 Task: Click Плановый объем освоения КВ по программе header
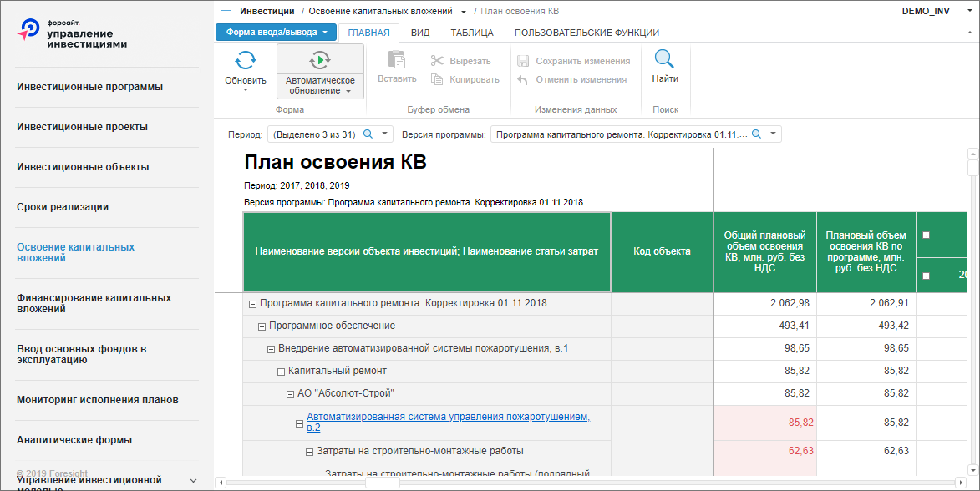[x=866, y=251]
